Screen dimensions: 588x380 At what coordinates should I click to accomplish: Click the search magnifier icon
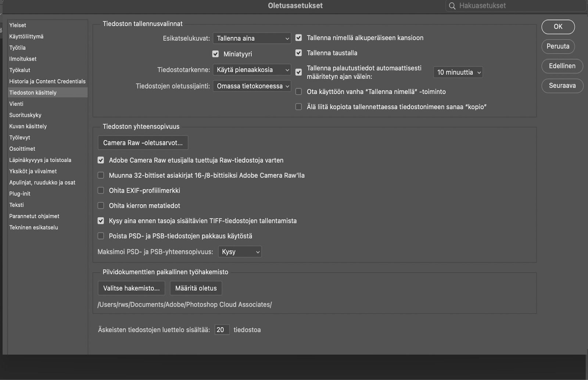453,6
